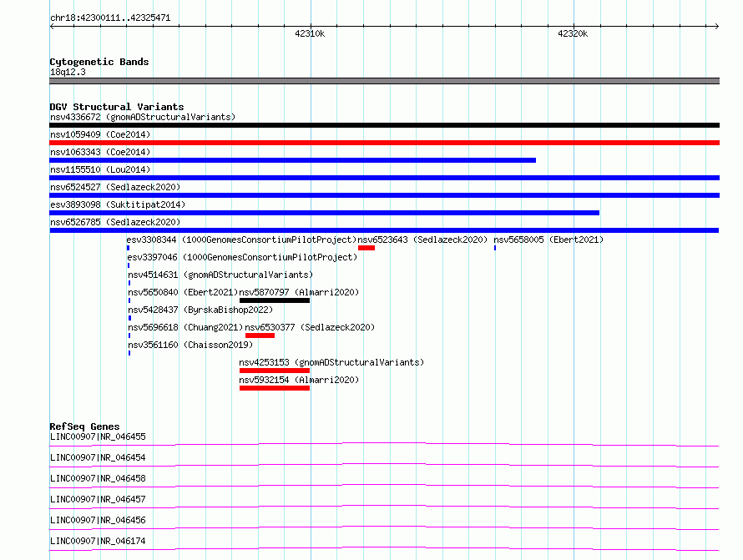The height and width of the screenshot is (560, 743).
Task: Select the red nsv1059409 Coe2014 bar
Action: coord(384,143)
